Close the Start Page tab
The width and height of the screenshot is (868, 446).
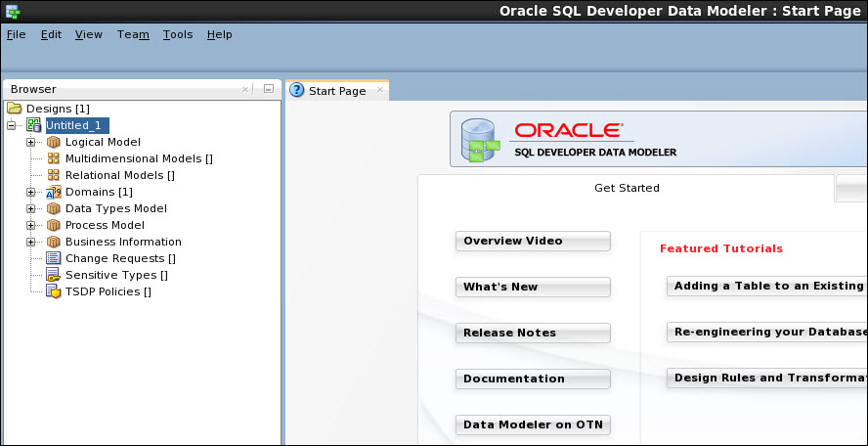point(380,90)
